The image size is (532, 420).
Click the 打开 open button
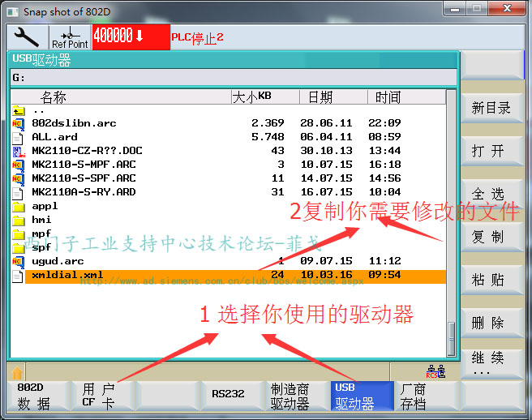coord(491,152)
